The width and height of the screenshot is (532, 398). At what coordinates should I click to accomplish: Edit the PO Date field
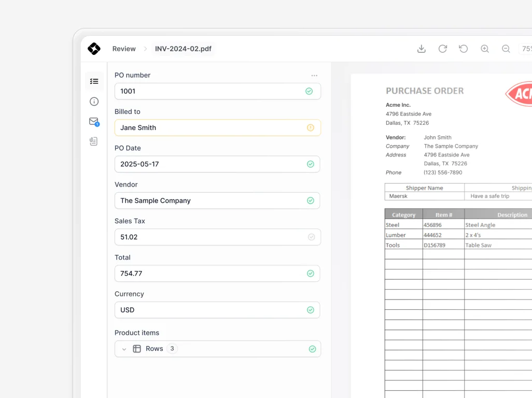pyautogui.click(x=217, y=164)
